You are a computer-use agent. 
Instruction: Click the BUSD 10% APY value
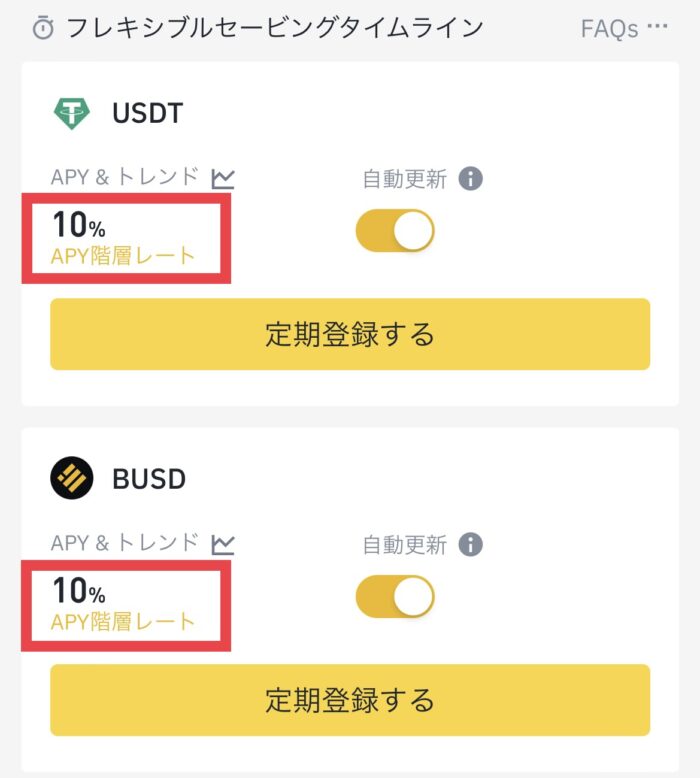(x=79, y=590)
